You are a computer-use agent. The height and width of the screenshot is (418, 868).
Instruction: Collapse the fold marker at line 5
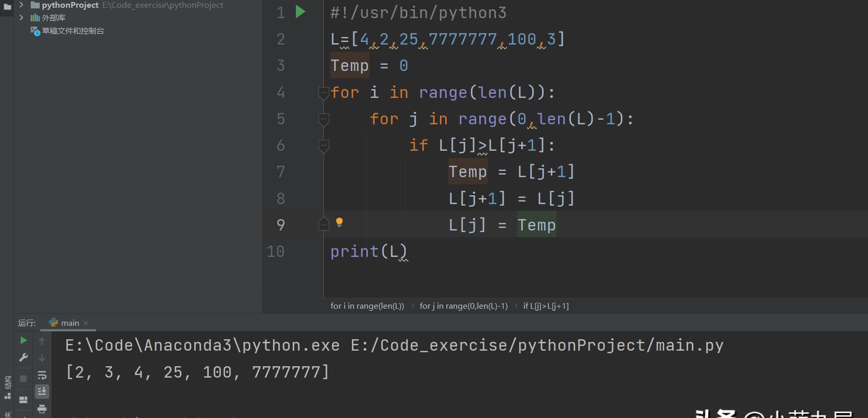point(323,119)
